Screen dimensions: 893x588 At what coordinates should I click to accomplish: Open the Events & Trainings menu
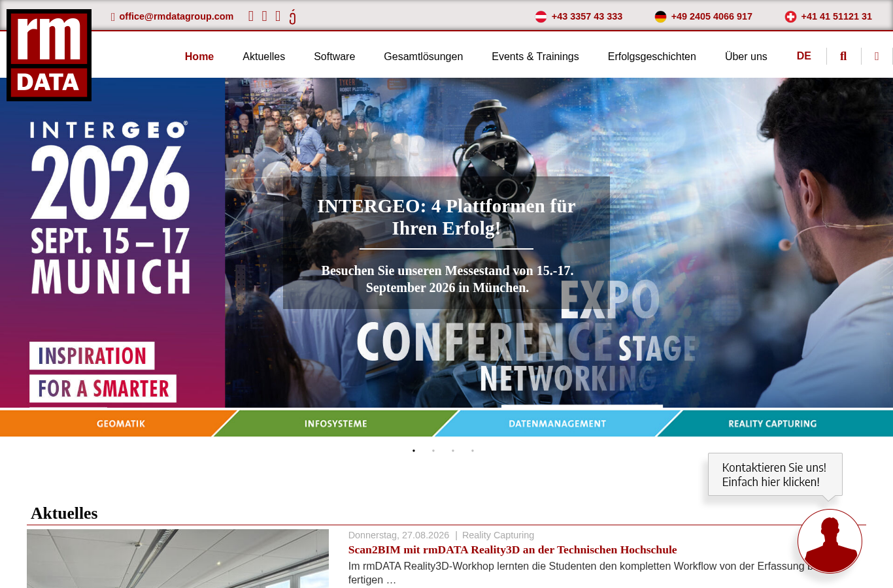[535, 57]
